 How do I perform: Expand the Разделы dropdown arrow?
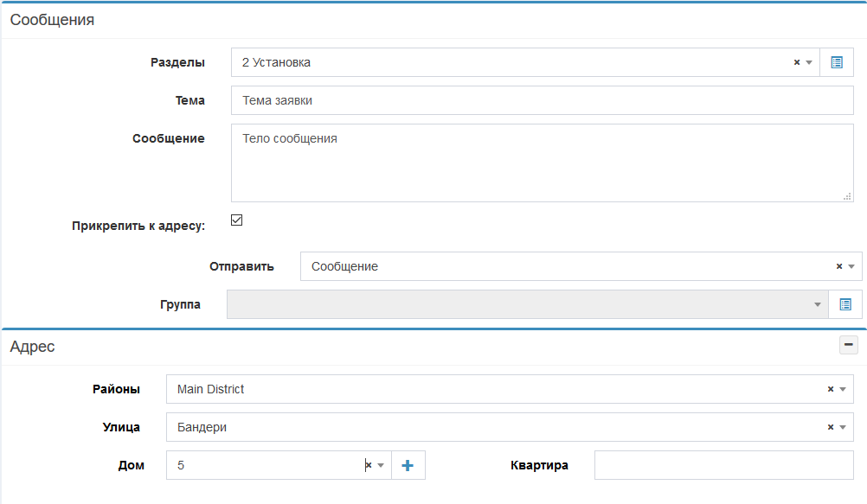[x=809, y=62]
